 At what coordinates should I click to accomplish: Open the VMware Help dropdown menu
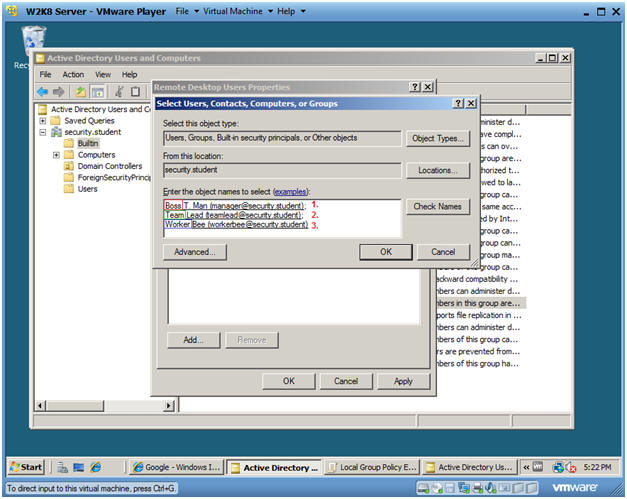click(291, 11)
